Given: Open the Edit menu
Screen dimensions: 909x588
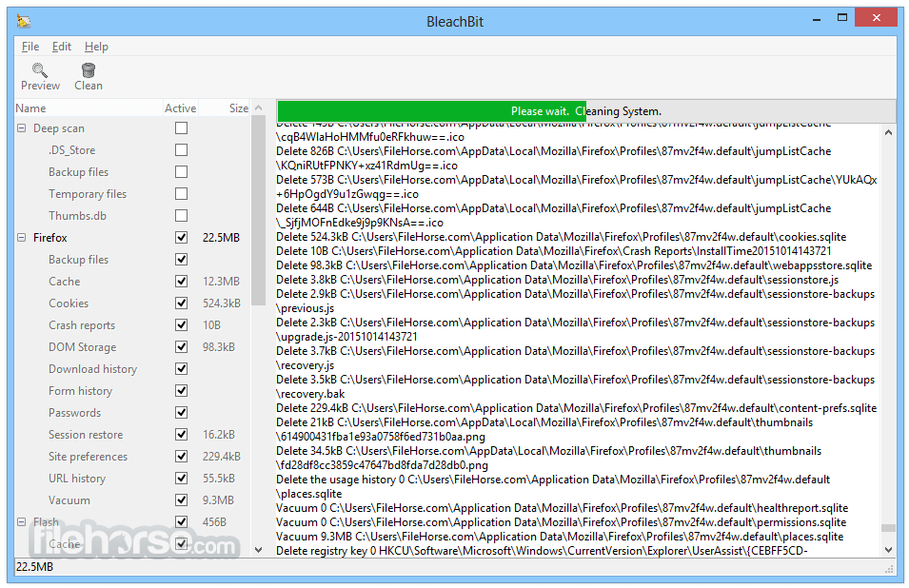Looking at the screenshot, I should (x=62, y=47).
